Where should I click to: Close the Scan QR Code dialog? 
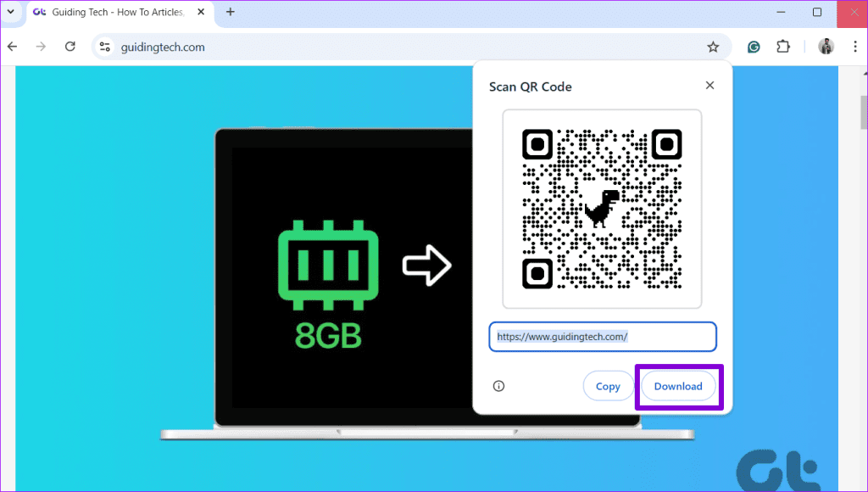[709, 86]
